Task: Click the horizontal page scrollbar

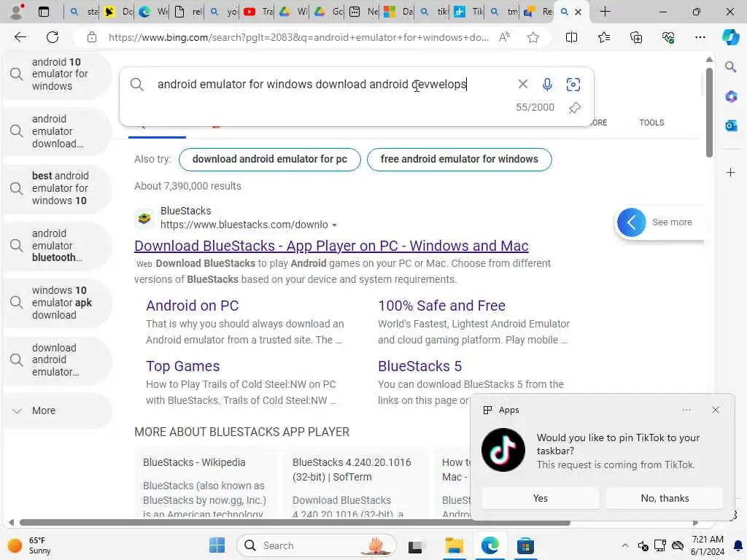Action: (295, 522)
